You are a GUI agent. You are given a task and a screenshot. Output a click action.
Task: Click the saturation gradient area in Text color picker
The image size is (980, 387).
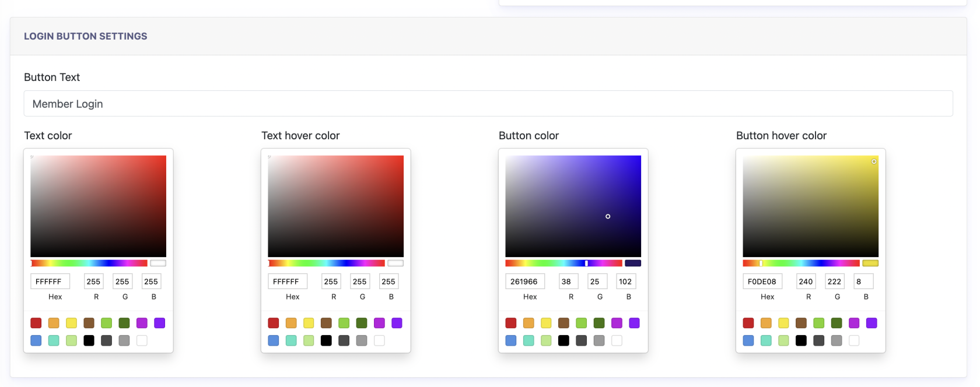click(99, 206)
